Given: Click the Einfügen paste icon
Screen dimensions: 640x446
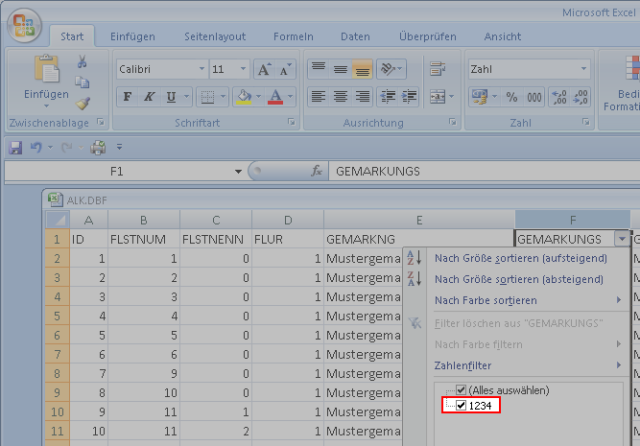Looking at the screenshot, I should (46, 69).
